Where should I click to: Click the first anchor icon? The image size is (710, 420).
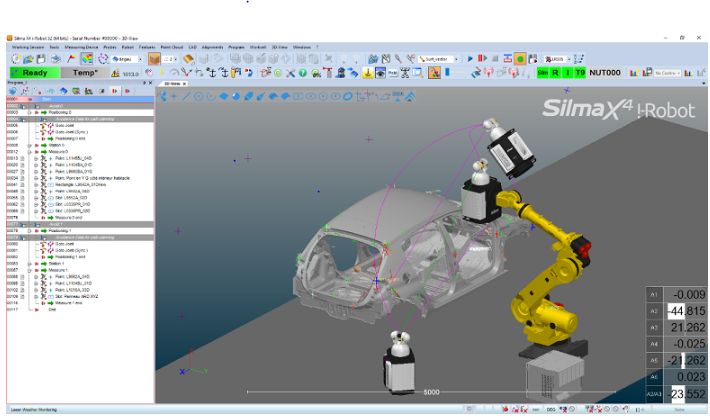(x=211, y=72)
